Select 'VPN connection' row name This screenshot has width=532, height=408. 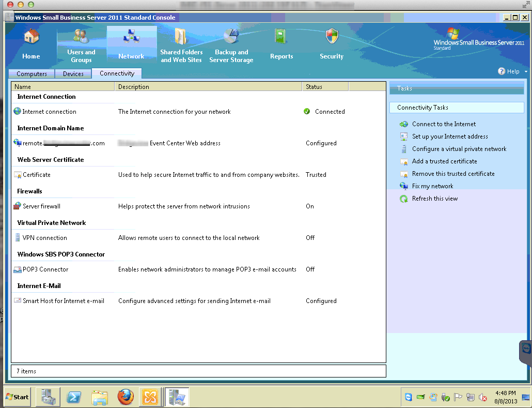(45, 238)
